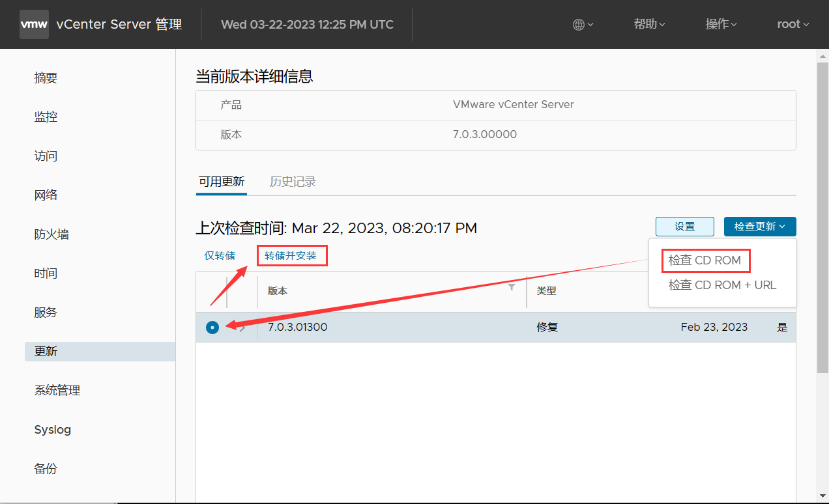The image size is (829, 504).
Task: Click the 设置 button
Action: click(x=685, y=227)
